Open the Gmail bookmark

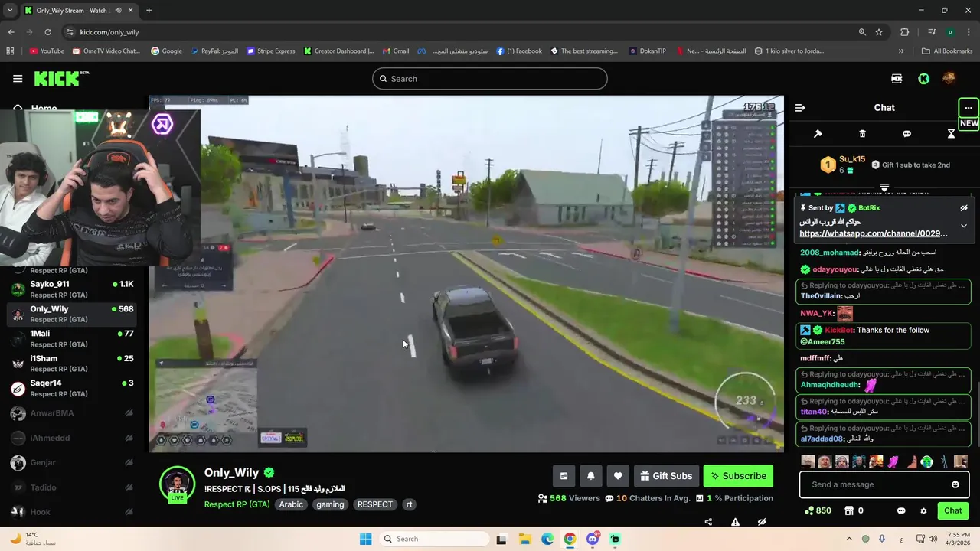pos(396,51)
